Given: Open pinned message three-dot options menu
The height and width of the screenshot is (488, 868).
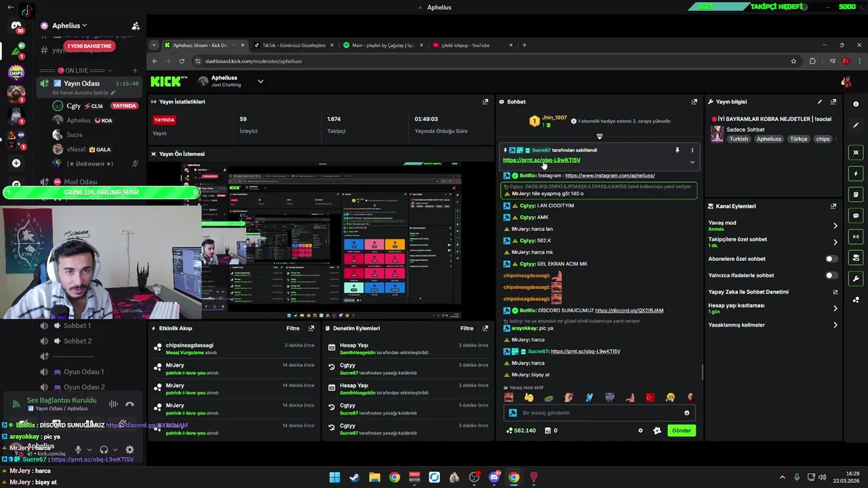Looking at the screenshot, I should 692,150.
